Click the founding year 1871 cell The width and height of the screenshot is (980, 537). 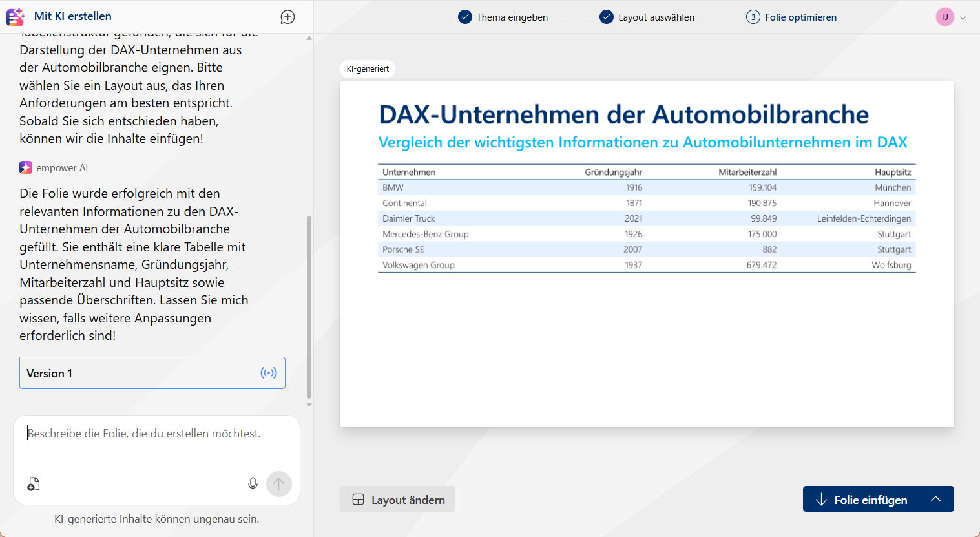click(634, 203)
